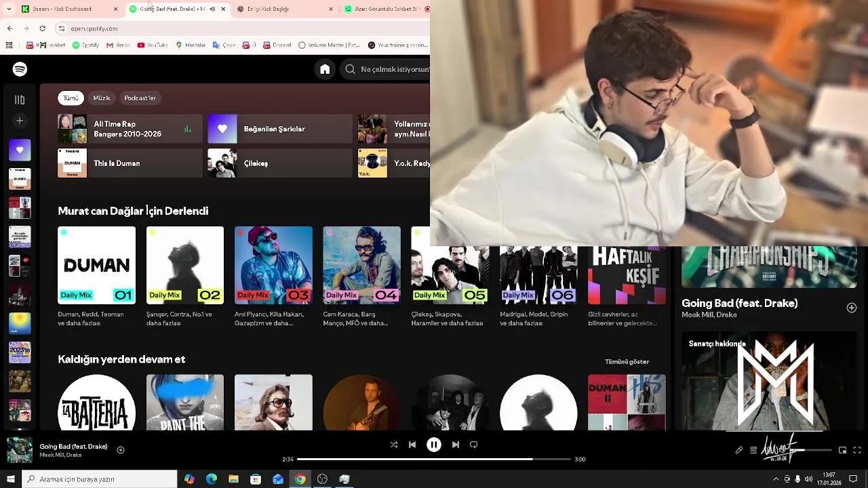Open Çilekeş shortcut
Image resolution: width=868 pixels, height=488 pixels.
pyautogui.click(x=280, y=163)
